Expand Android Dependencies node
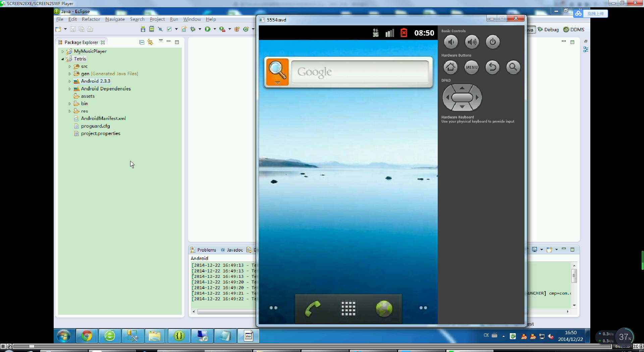 (70, 89)
